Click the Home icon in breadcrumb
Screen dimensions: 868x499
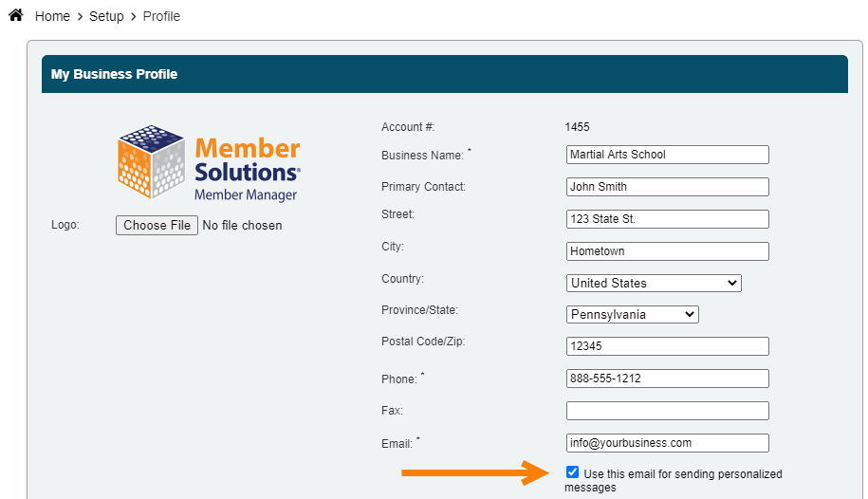pos(15,16)
